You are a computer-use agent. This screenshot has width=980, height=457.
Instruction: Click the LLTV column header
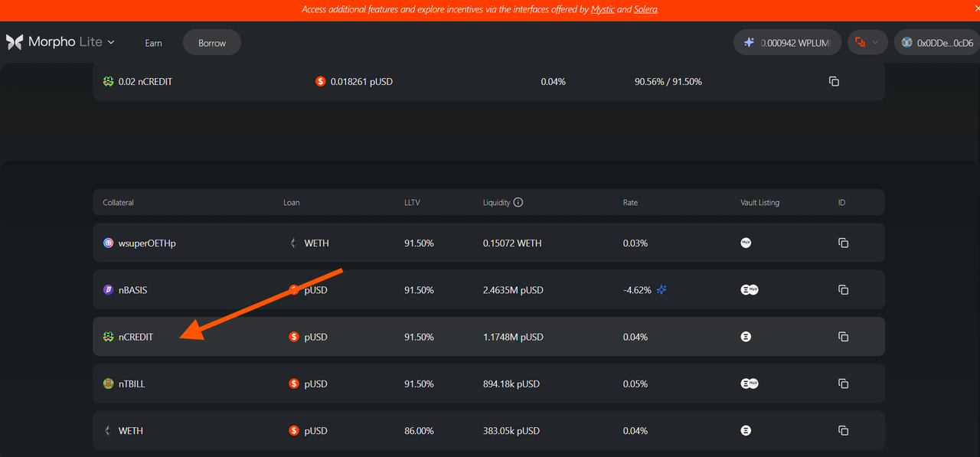tap(412, 203)
